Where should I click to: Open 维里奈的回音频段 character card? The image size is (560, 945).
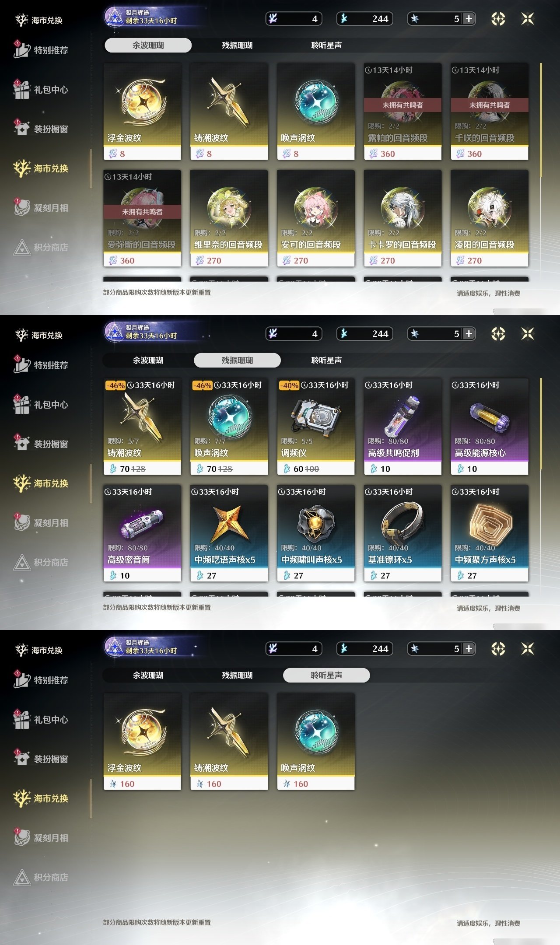(229, 218)
